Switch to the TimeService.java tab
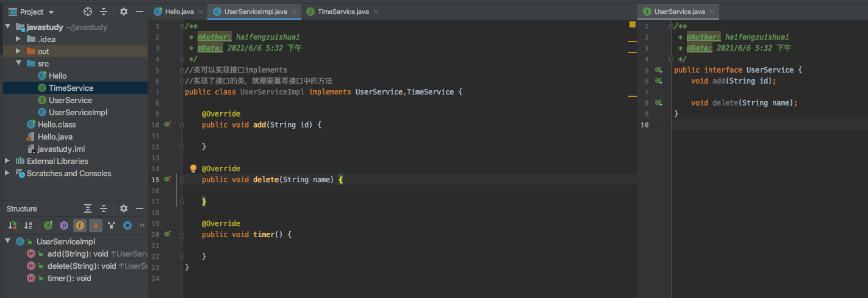 [338, 12]
